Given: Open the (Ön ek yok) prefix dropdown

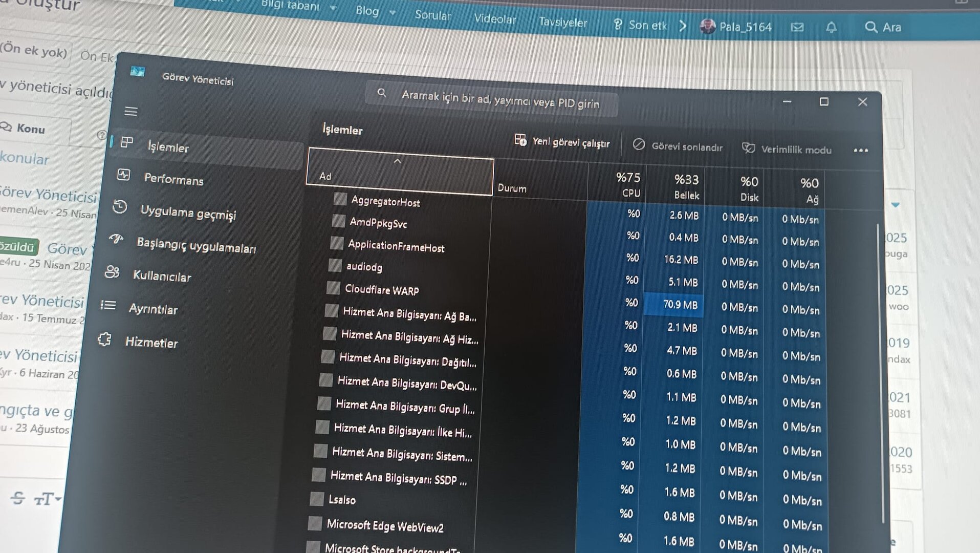Looking at the screenshot, I should click(34, 51).
